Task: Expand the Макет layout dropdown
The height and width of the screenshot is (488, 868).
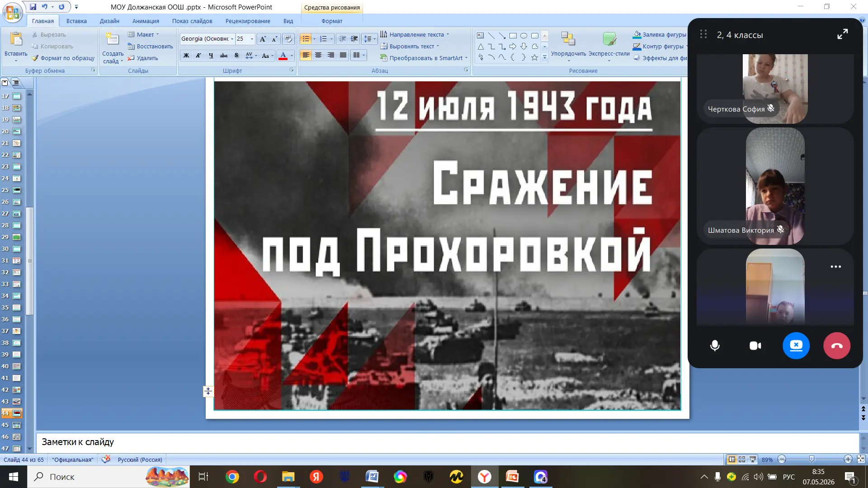Action: pos(143,34)
